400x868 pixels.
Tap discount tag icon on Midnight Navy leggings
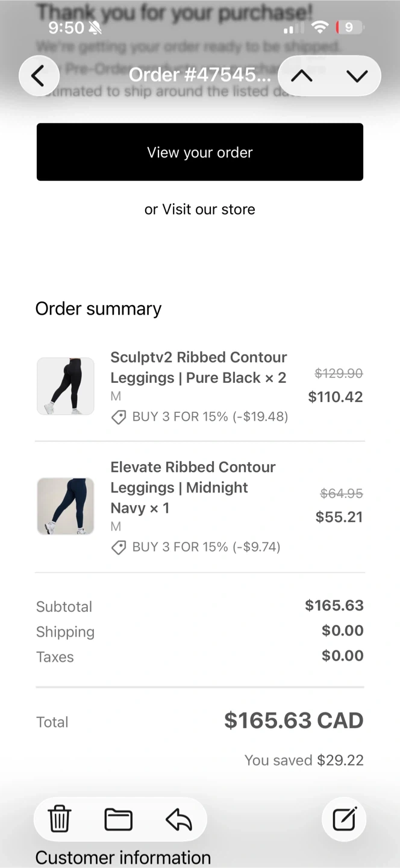click(x=119, y=547)
